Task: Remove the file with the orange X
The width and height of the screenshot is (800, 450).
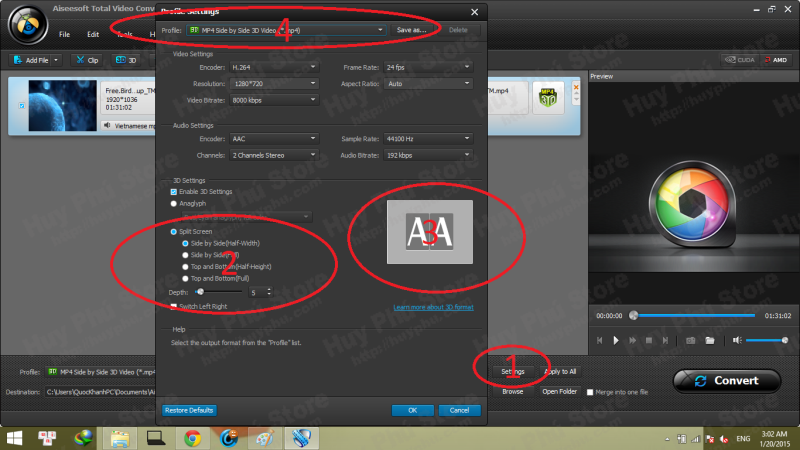Action: tap(576, 88)
